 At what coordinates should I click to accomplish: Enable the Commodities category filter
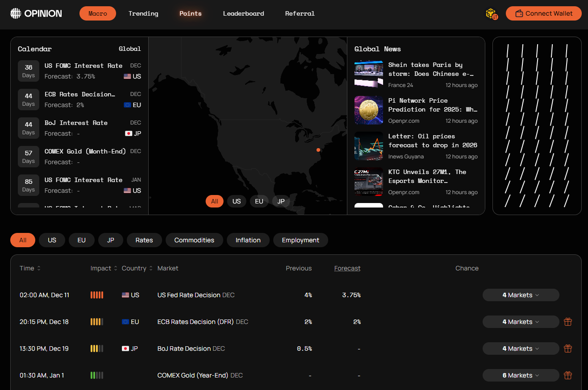coord(194,240)
